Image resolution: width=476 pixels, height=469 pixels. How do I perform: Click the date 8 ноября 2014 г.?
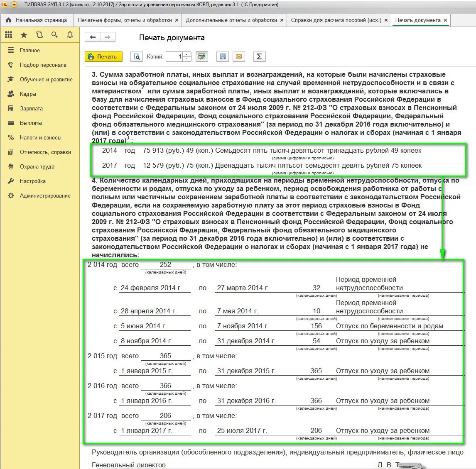click(147, 341)
